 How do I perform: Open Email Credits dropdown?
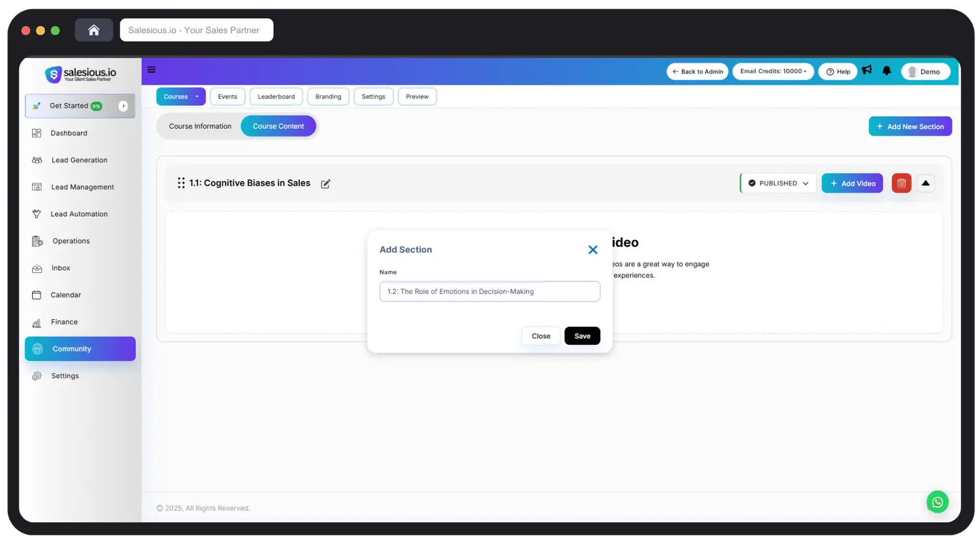tap(773, 72)
